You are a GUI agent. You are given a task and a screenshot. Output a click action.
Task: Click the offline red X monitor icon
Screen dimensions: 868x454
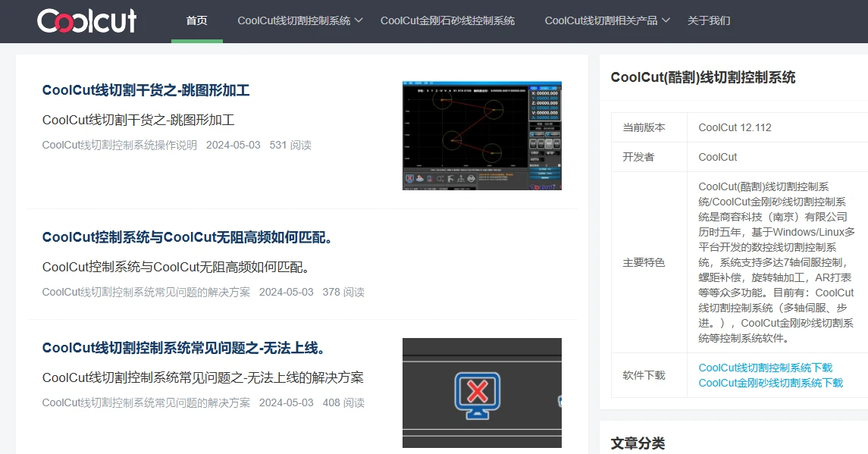477,392
